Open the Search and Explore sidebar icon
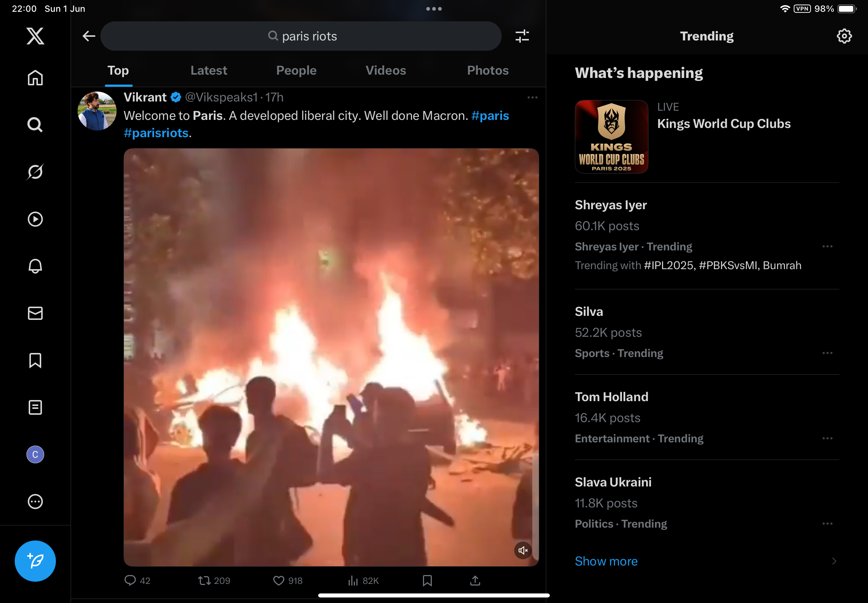The width and height of the screenshot is (868, 603). coord(35,125)
